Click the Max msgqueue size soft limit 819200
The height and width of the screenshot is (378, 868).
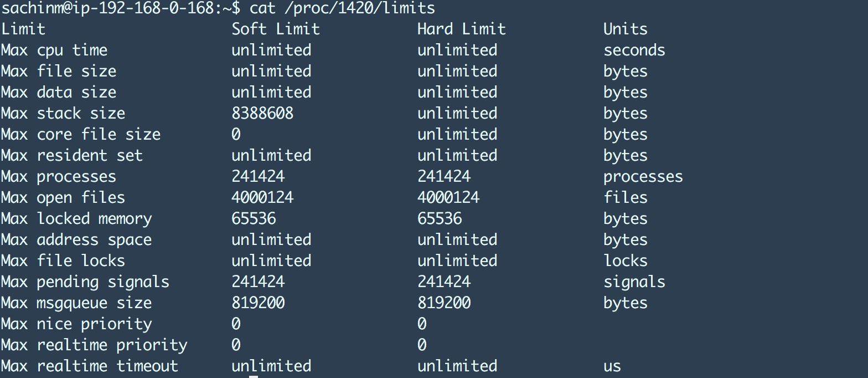coord(258,303)
